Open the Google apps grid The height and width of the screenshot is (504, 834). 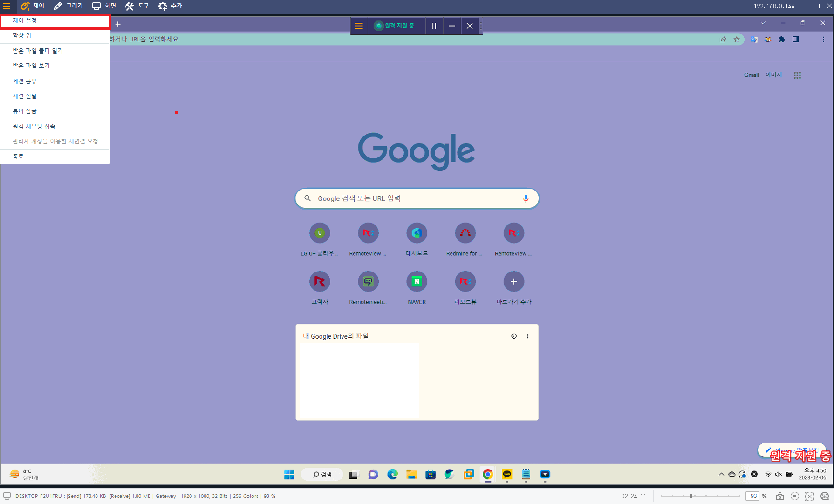coord(797,75)
